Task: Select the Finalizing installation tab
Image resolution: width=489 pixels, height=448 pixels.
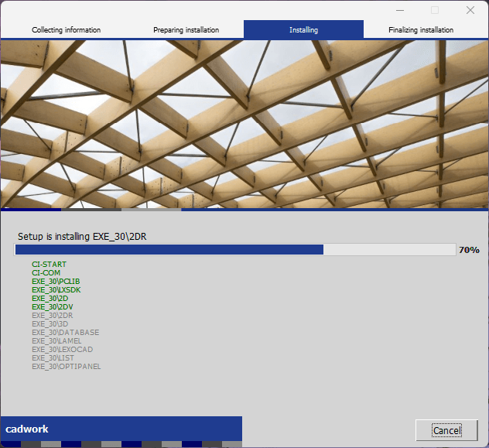Action: click(421, 30)
